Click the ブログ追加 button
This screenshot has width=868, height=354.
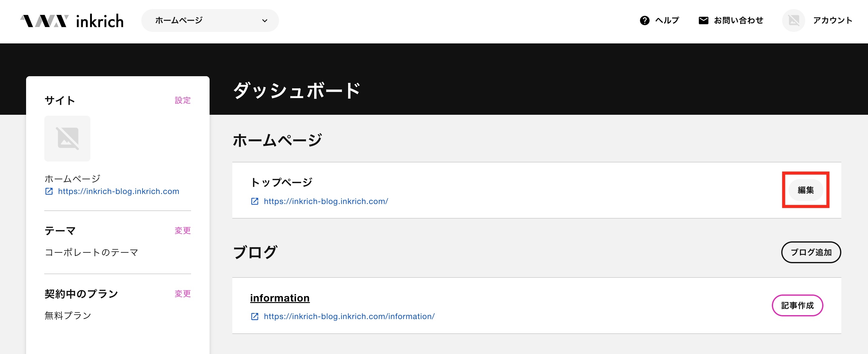point(811,252)
